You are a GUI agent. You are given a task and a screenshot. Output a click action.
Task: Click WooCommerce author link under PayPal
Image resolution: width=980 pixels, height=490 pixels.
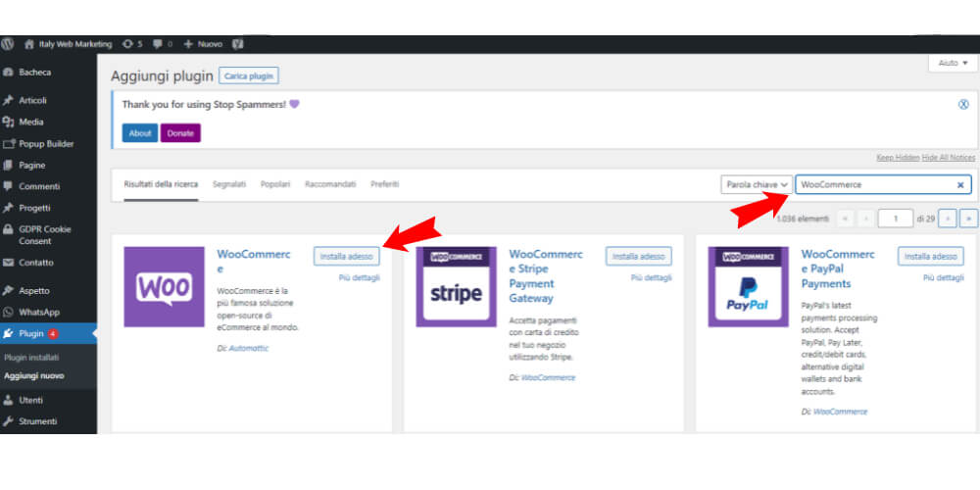click(840, 412)
